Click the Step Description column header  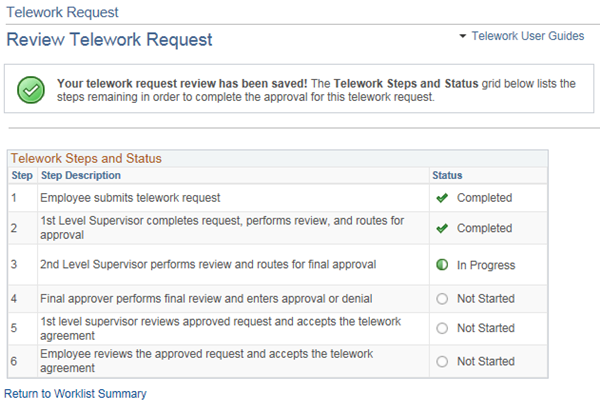[81, 175]
